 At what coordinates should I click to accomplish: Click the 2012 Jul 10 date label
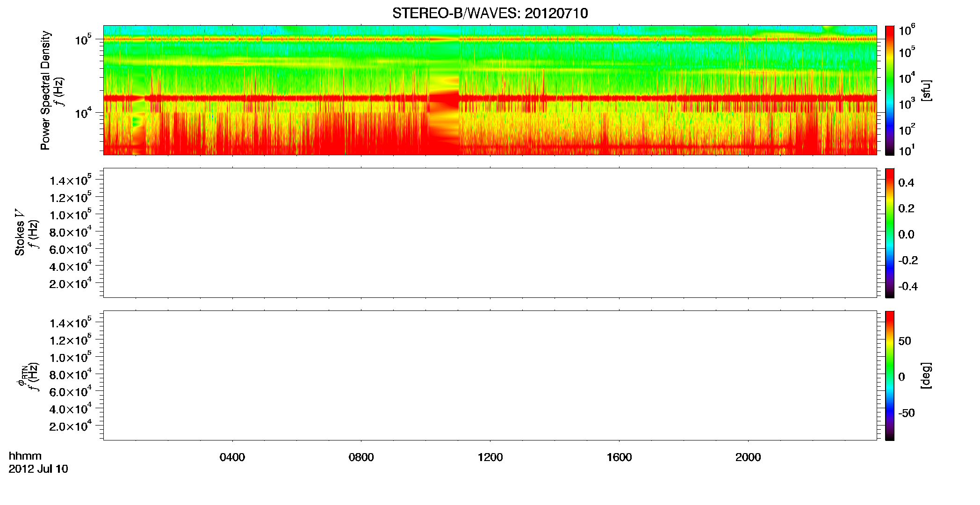38,469
